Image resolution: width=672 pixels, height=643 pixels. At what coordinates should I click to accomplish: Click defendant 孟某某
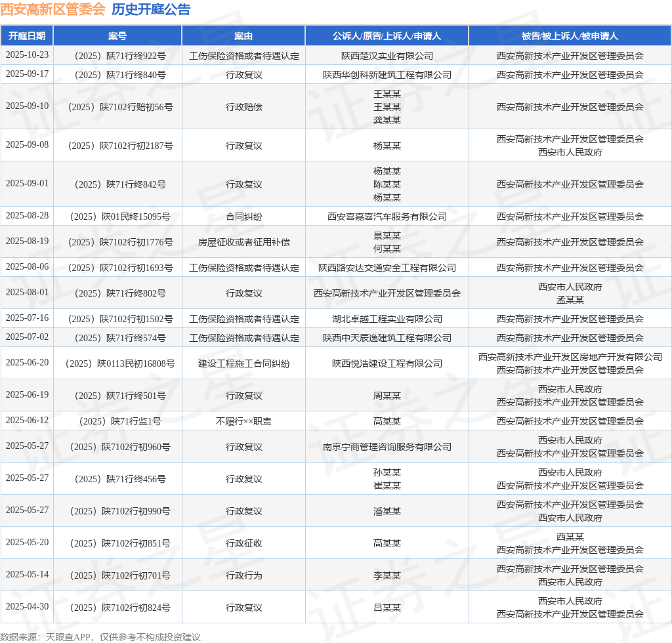570,301
